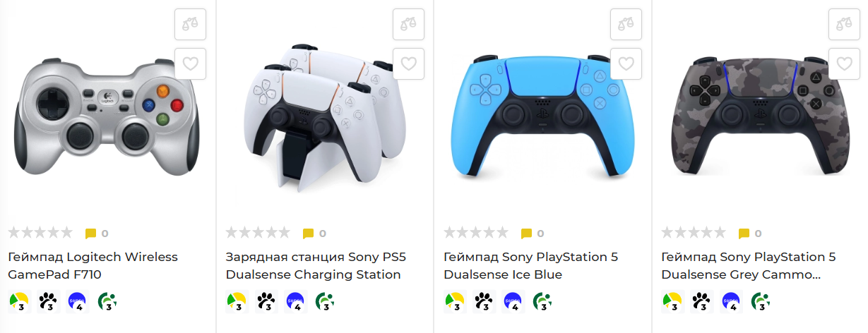
Task: Add Dualsense Grey Cammo to comparison
Action: [844, 25]
